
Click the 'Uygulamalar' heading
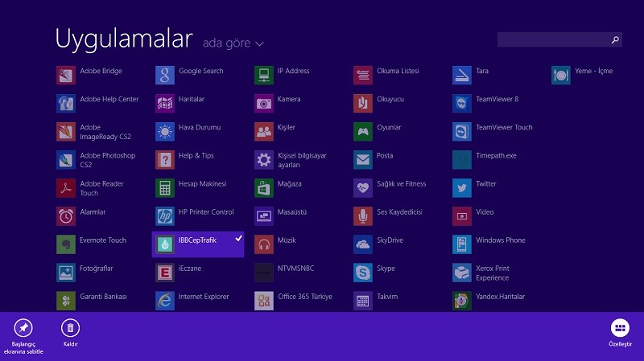pos(124,39)
